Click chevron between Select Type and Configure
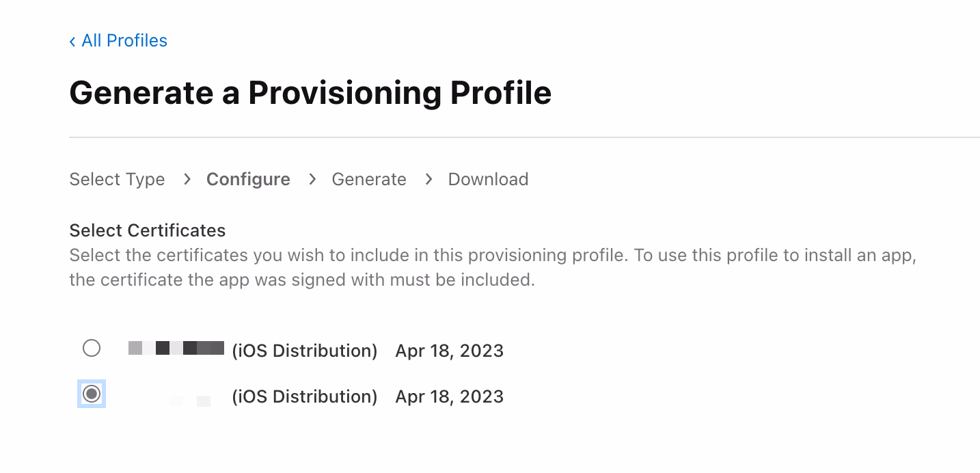This screenshot has width=980, height=473. [187, 179]
